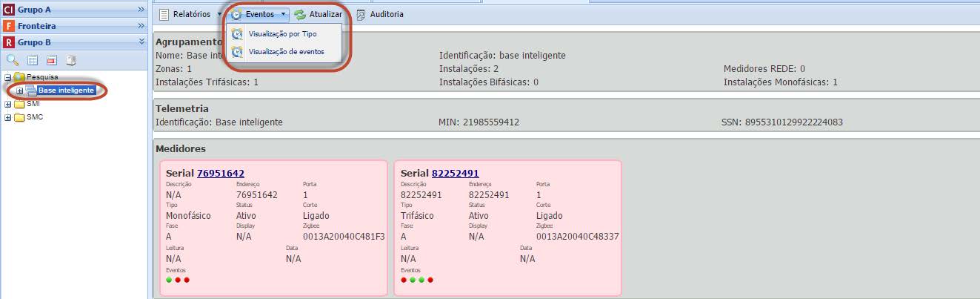980x299 pixels.
Task: Expand the Fronteira panel
Action: click(x=141, y=26)
